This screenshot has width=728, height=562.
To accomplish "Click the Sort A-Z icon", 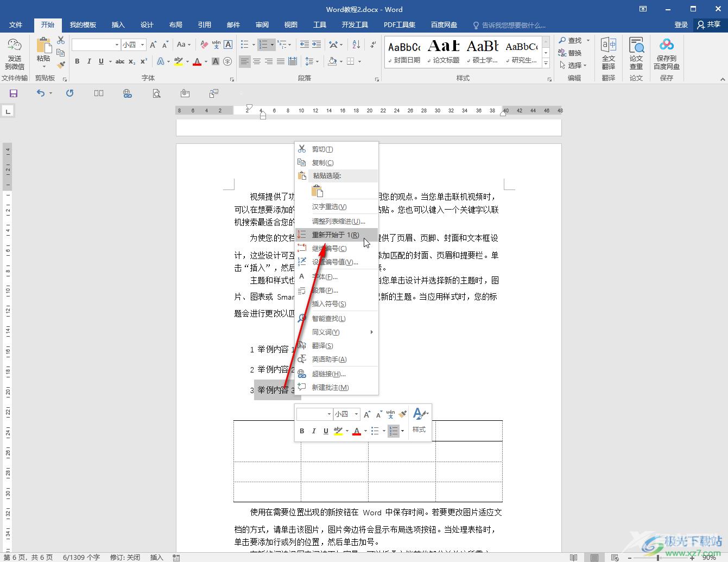I will 356,45.
